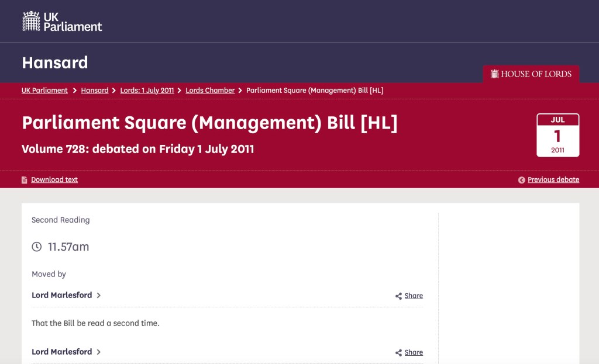Navigate to Lords: 1 July 2011 breadcrumb
Image resolution: width=599 pixels, height=364 pixels.
(147, 91)
